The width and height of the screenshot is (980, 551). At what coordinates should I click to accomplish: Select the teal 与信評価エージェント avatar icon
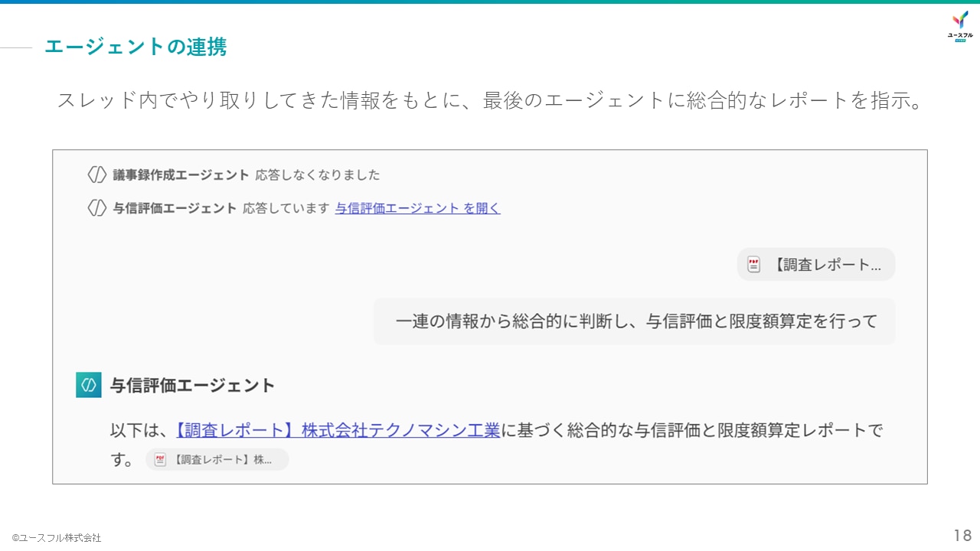(x=89, y=385)
